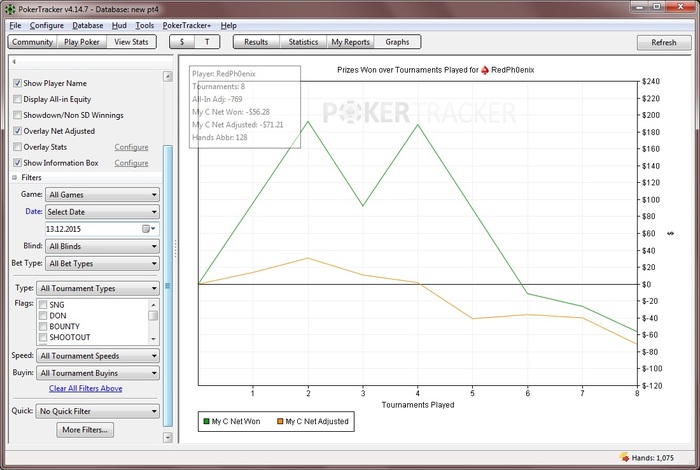Viewport: 700px width, 470px height.
Task: Open the No Quick Filter dropdown
Action: 98,411
